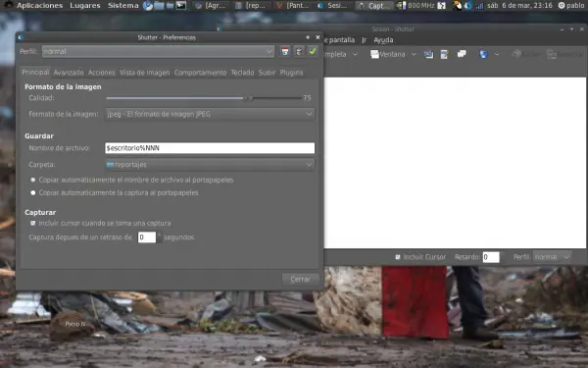Switch to the [Pant... taskbar window

click(292, 6)
